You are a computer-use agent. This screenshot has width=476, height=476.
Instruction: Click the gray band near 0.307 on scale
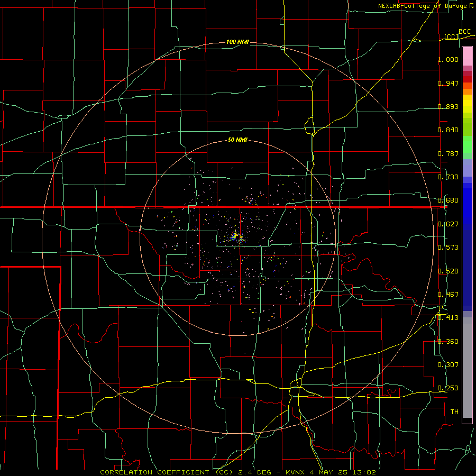pyautogui.click(x=467, y=368)
